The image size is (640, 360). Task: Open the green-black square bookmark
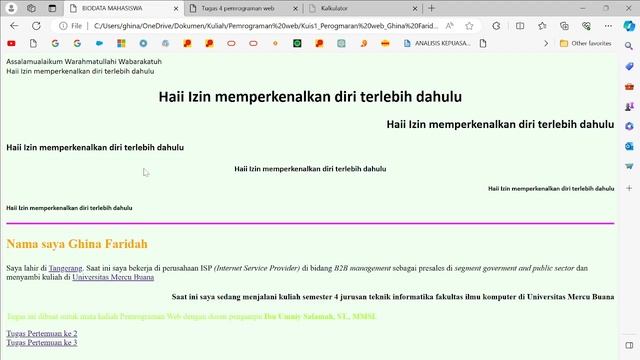[x=297, y=43]
